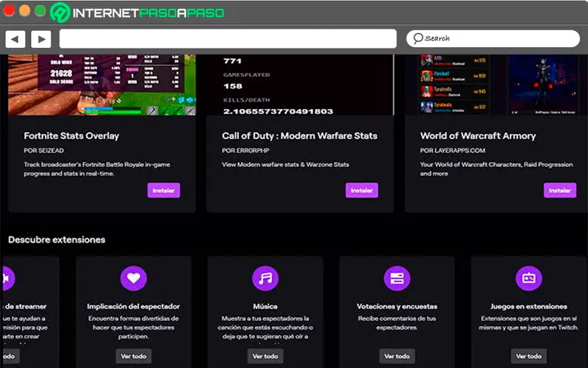Click the magnifier icon in Search box
This screenshot has height=368, width=588.
pyautogui.click(x=417, y=38)
